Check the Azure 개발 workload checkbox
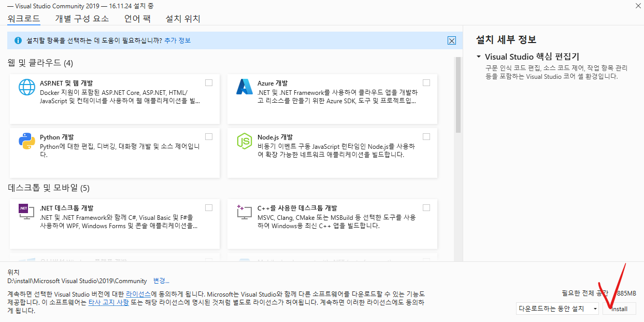The height and width of the screenshot is (322, 644). [x=426, y=83]
